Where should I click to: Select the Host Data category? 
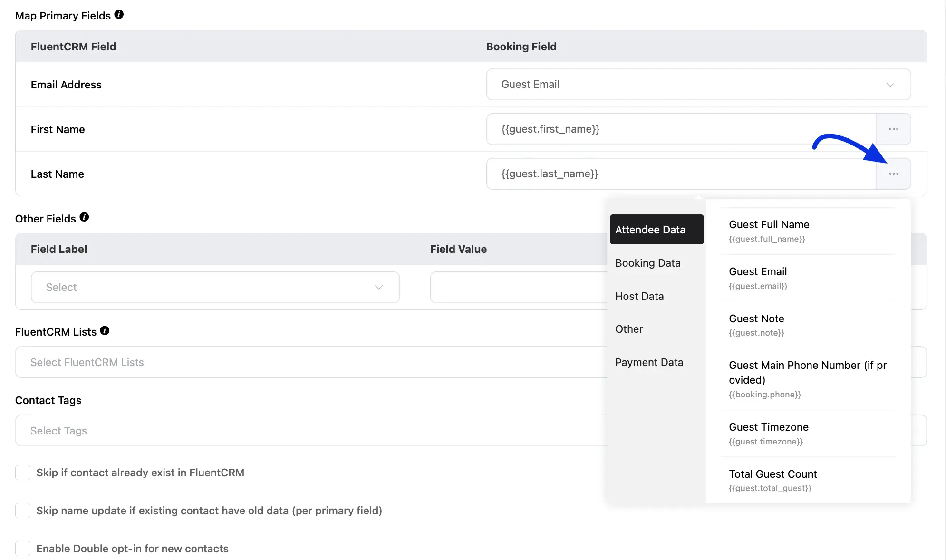639,296
